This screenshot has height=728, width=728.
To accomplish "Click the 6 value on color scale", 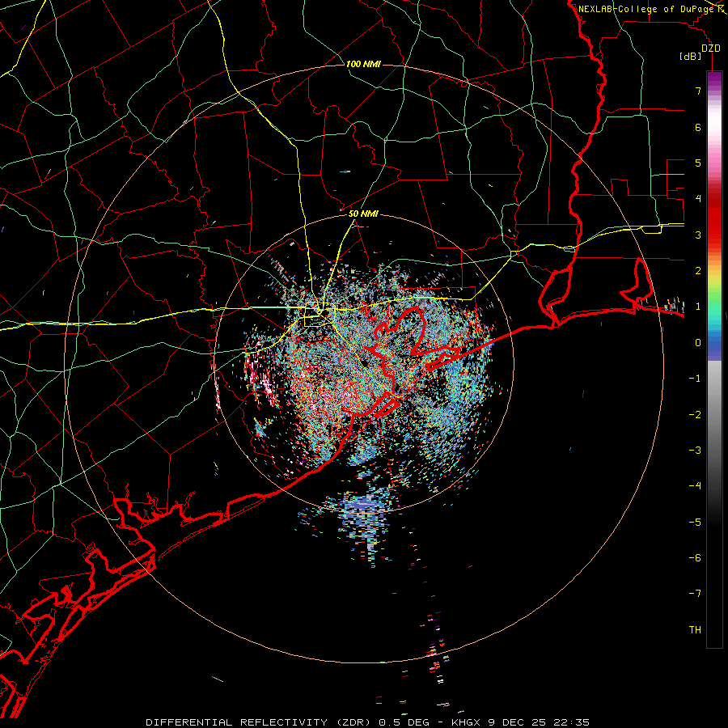I will point(697,127).
